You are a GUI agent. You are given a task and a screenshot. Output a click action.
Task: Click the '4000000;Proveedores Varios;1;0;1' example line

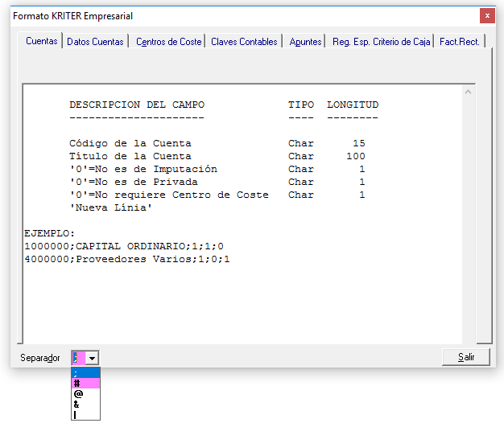click(127, 259)
